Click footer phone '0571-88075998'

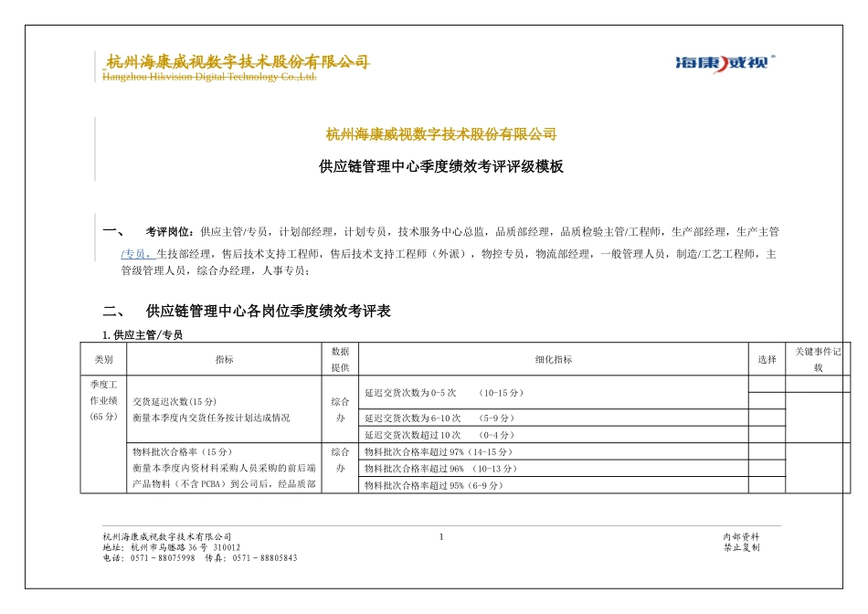pos(163,558)
